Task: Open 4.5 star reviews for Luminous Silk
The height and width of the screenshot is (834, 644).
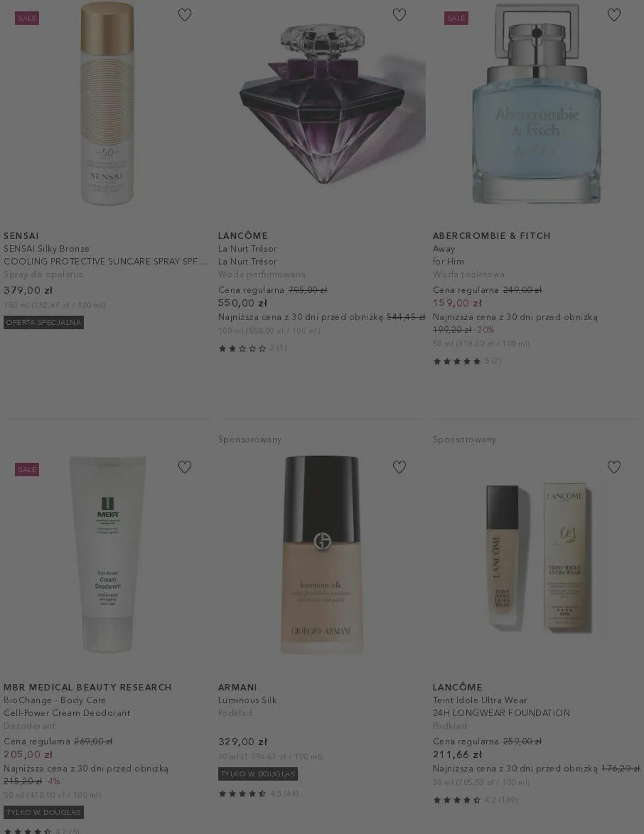Action: tap(258, 794)
